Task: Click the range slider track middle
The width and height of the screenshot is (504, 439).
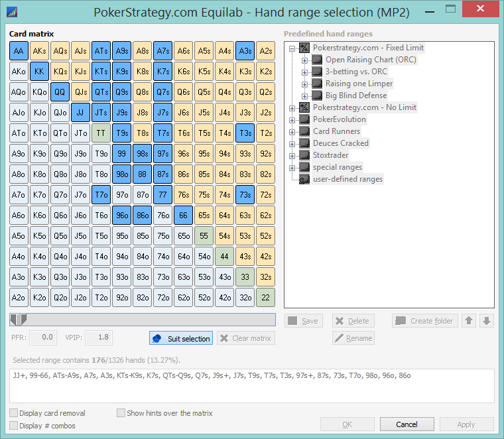Action: [143, 320]
